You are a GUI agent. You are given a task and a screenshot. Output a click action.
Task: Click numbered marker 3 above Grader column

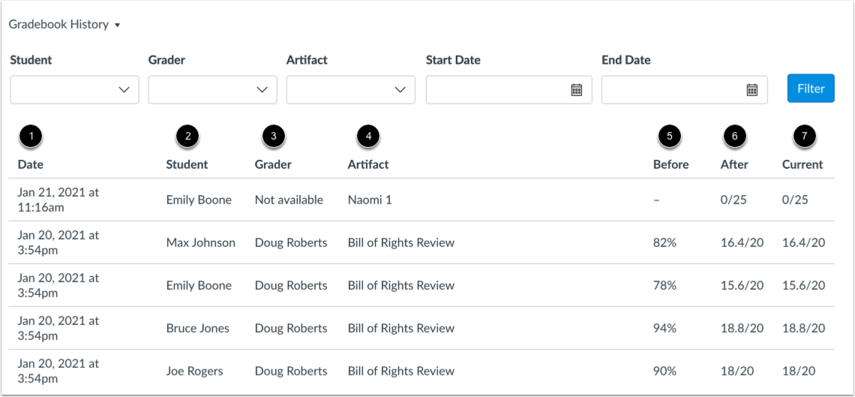point(273,137)
